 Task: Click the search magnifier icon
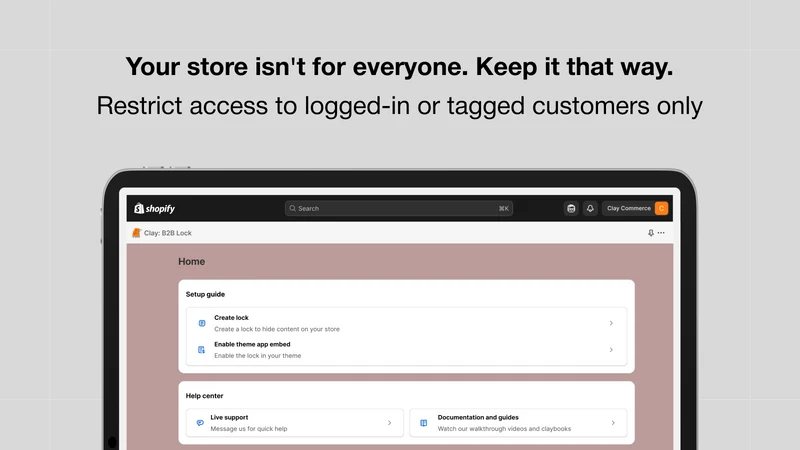(x=292, y=208)
